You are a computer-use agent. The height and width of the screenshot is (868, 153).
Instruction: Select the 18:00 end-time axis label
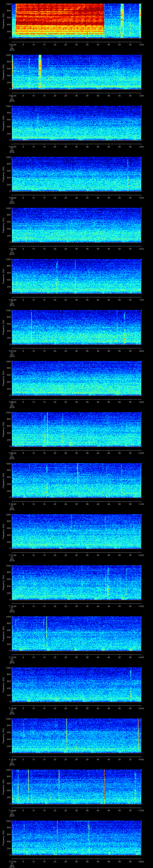tap(141, 861)
